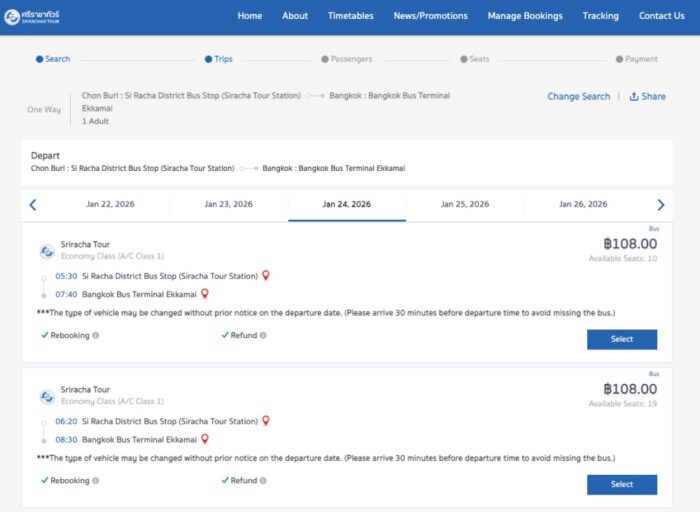Image resolution: width=700 pixels, height=512 pixels.
Task: Click map pin beside 05:30 Si Racha stop
Action: point(266,275)
